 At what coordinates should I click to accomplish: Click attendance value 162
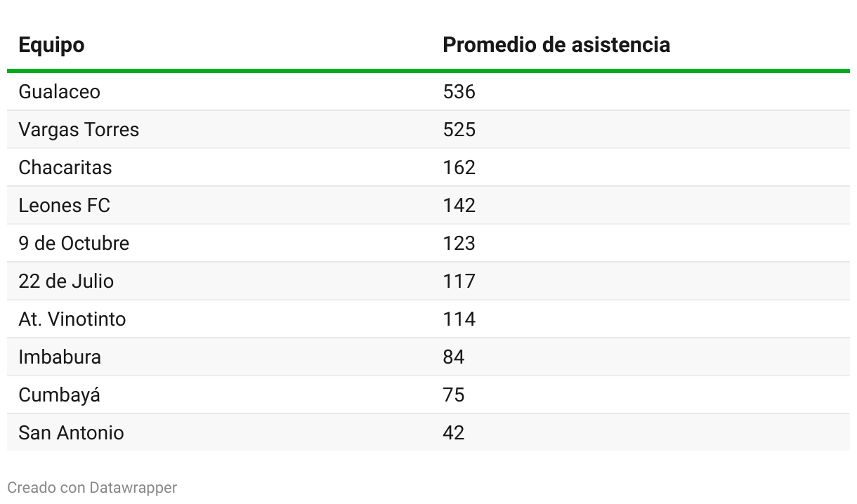(459, 168)
